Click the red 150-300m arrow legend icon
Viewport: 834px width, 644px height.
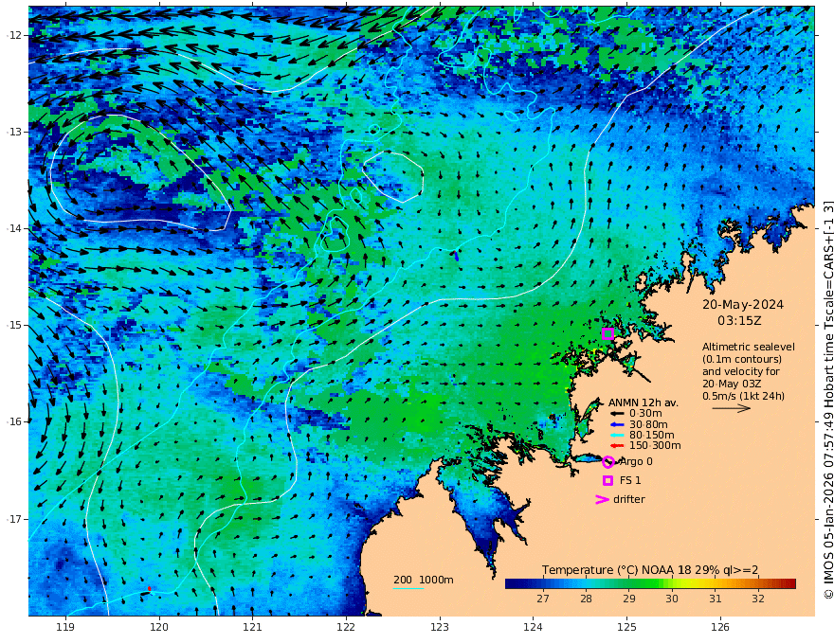tap(617, 446)
